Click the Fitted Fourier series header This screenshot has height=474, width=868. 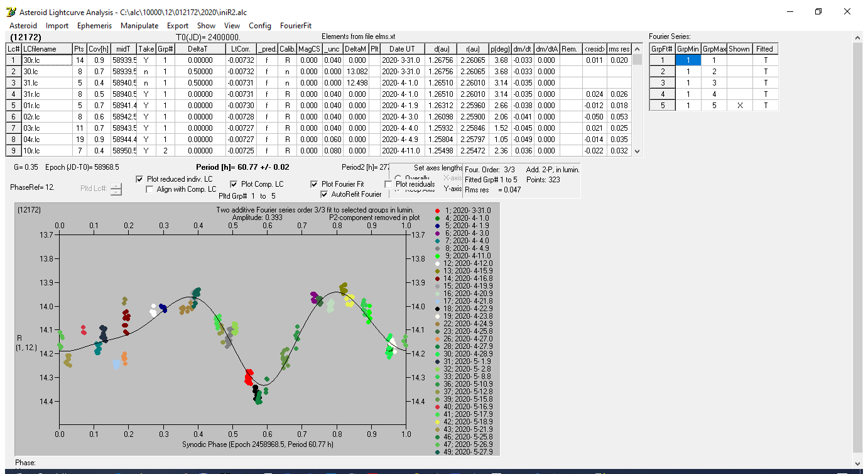click(765, 48)
